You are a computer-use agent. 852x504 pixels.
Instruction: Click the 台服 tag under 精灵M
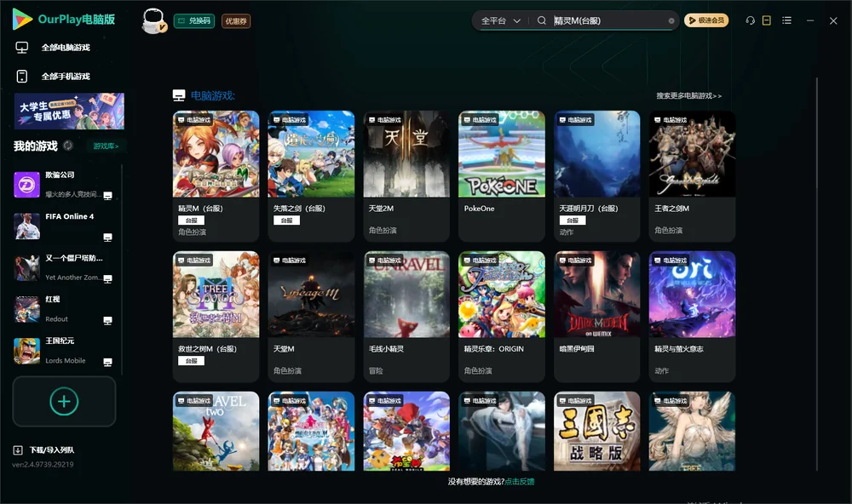pyautogui.click(x=191, y=220)
